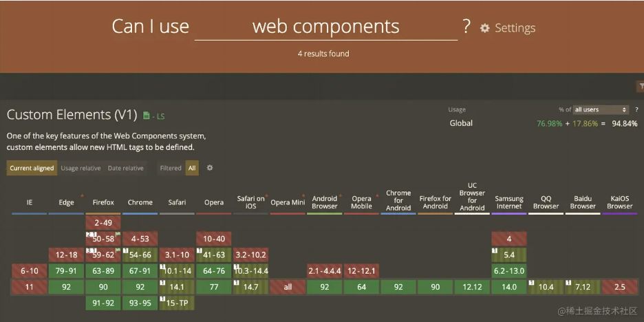This screenshot has width=644, height=322.
Task: Click the Android Browser column header
Action: pyautogui.click(x=325, y=202)
